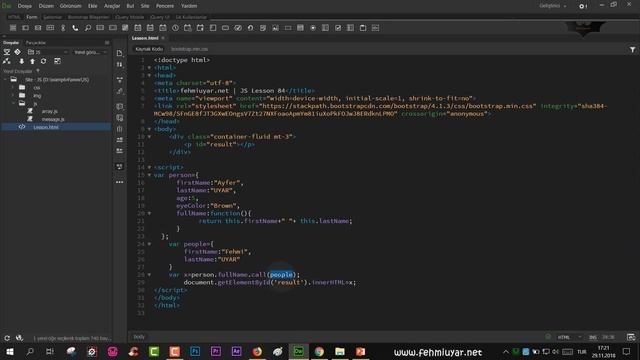Insert an Image Button from the Form toolbar
This screenshot has height=360, width=640.
(276, 28)
